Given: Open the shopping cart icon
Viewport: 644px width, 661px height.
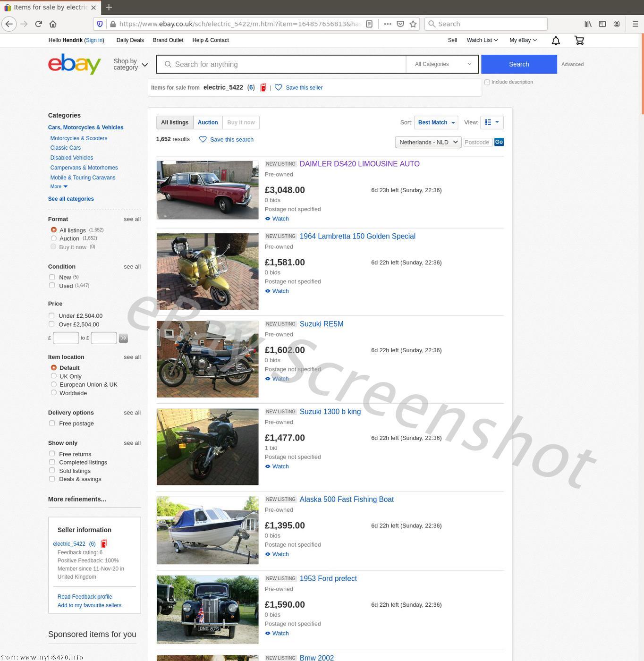Looking at the screenshot, I should [579, 41].
